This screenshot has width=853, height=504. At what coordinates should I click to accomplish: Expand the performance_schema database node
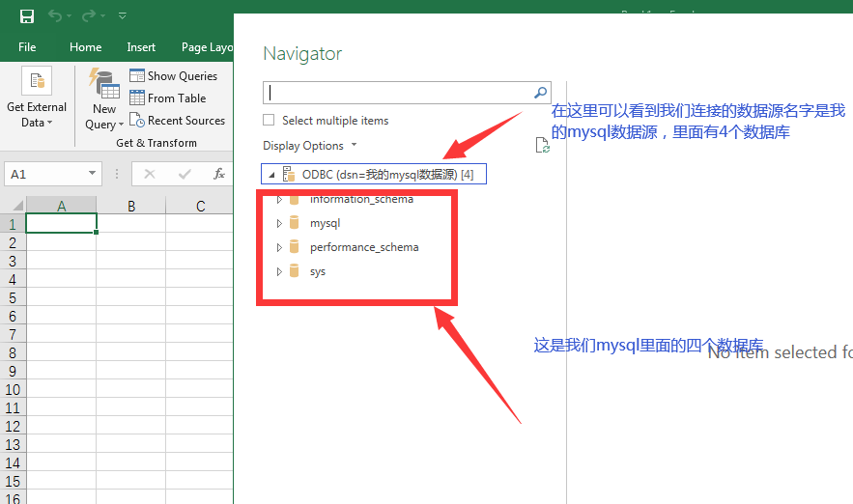[x=279, y=247]
